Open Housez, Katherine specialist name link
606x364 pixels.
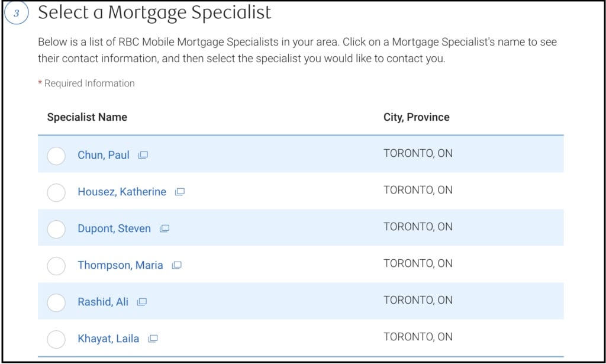click(x=122, y=192)
